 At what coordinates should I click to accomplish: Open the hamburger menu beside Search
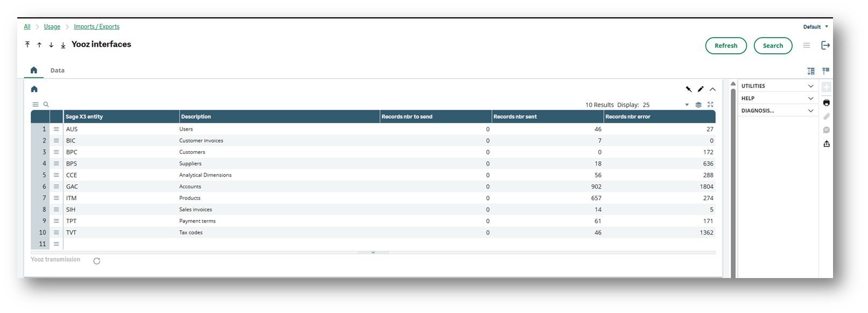(806, 46)
